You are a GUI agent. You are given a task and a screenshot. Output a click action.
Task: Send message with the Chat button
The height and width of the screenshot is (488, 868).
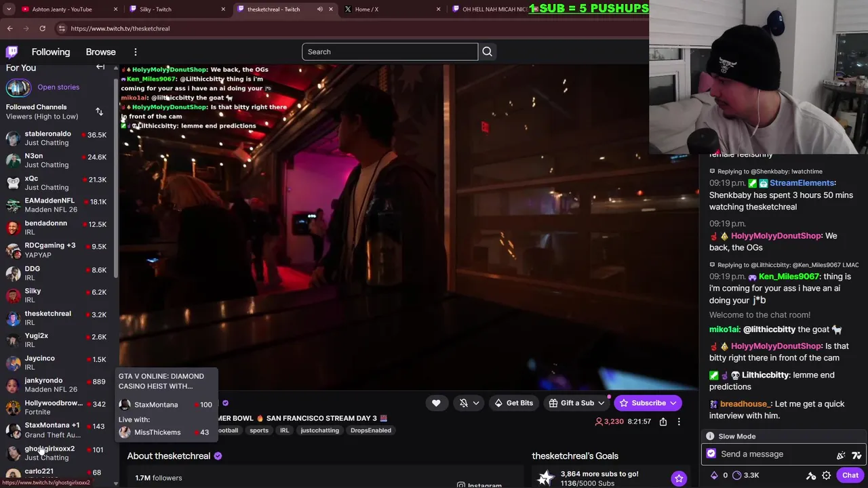[850, 475]
